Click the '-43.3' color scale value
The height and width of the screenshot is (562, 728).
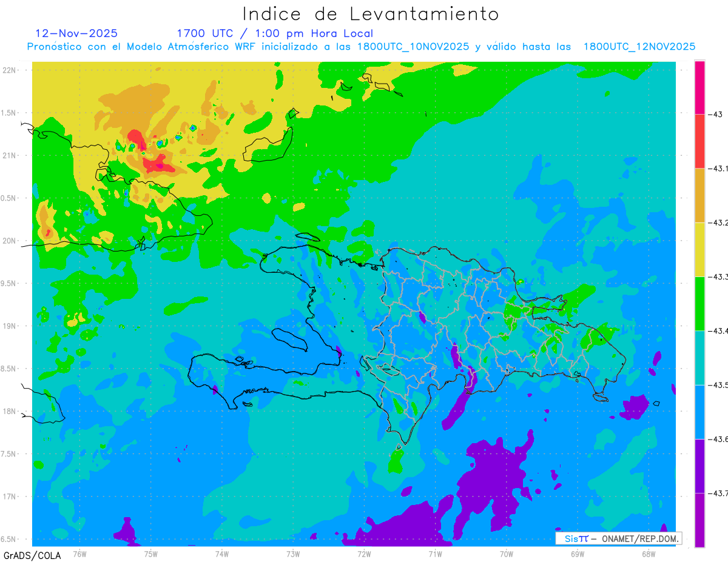tap(719, 276)
